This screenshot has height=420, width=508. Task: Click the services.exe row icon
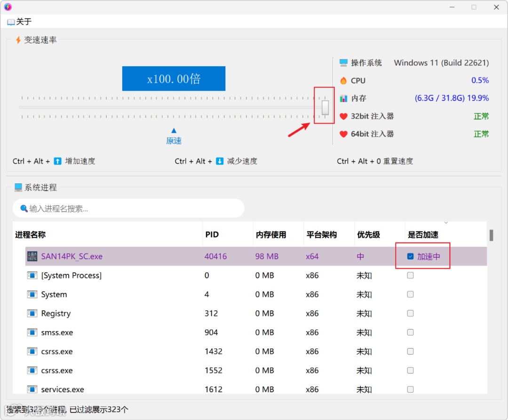pyautogui.click(x=32, y=389)
